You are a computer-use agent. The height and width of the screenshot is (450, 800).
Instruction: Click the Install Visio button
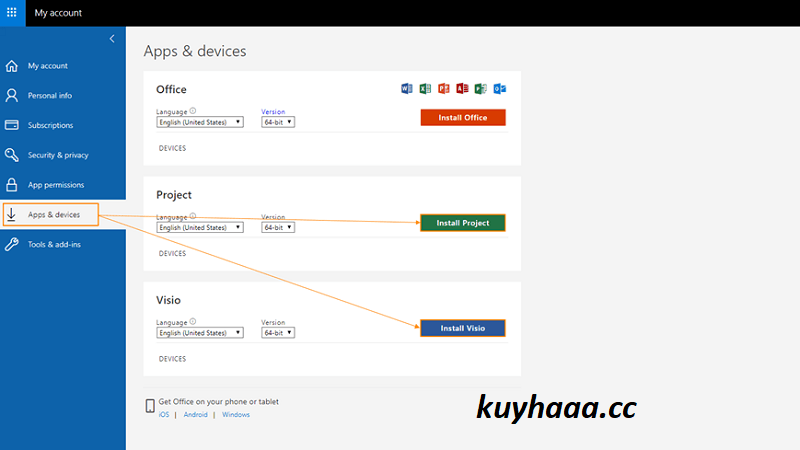463,328
